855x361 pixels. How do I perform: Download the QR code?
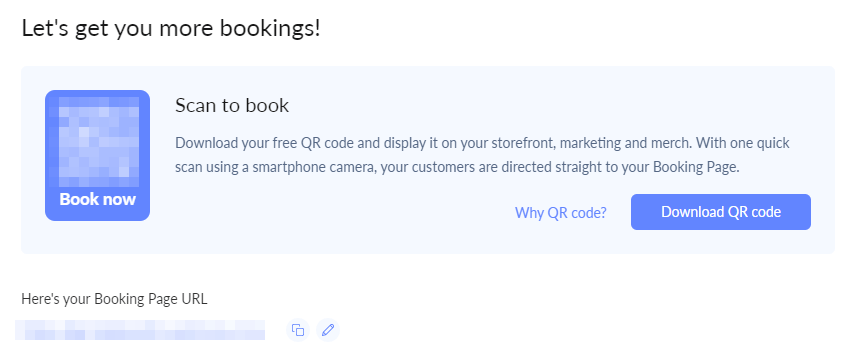tap(721, 212)
